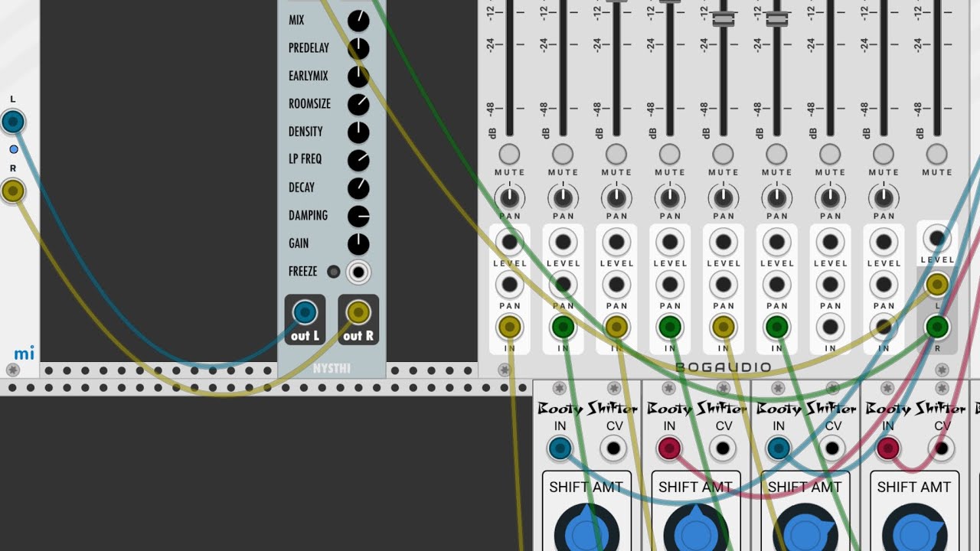The height and width of the screenshot is (551, 980).
Task: Click the EARLYMIX knob
Action: point(358,77)
